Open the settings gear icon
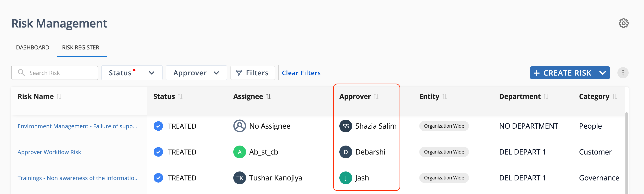Image resolution: width=644 pixels, height=194 pixels. (x=623, y=24)
